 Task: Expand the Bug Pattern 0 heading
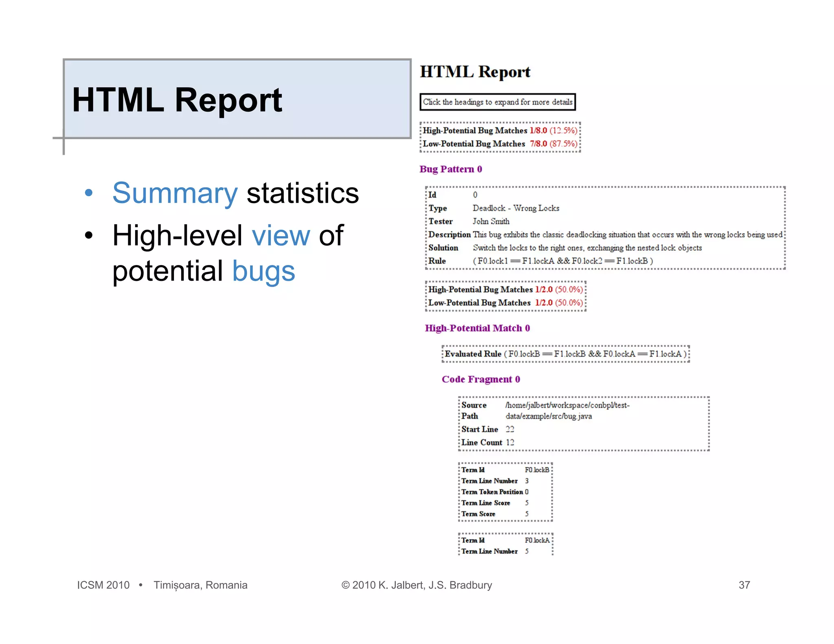tap(451, 169)
